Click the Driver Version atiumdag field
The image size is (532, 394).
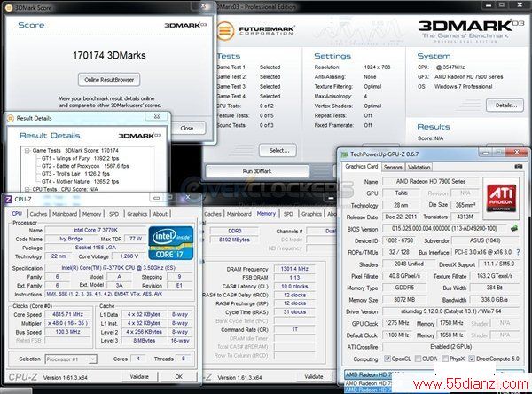click(x=451, y=311)
